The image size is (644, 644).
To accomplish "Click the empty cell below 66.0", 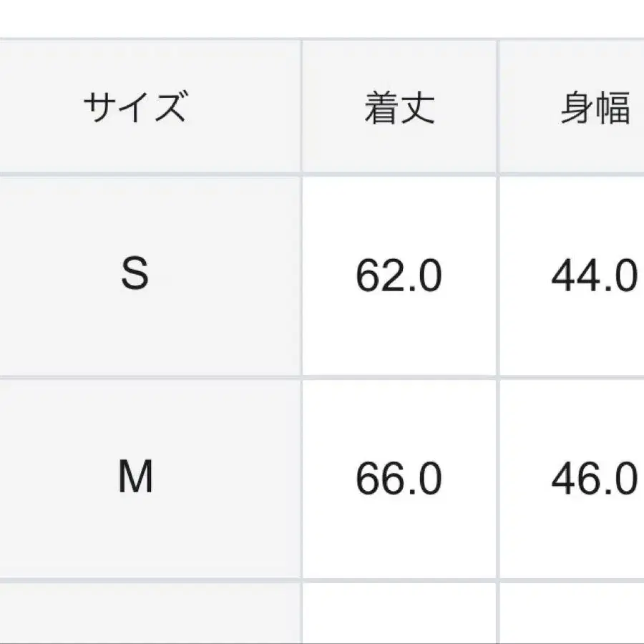I will 399,614.
